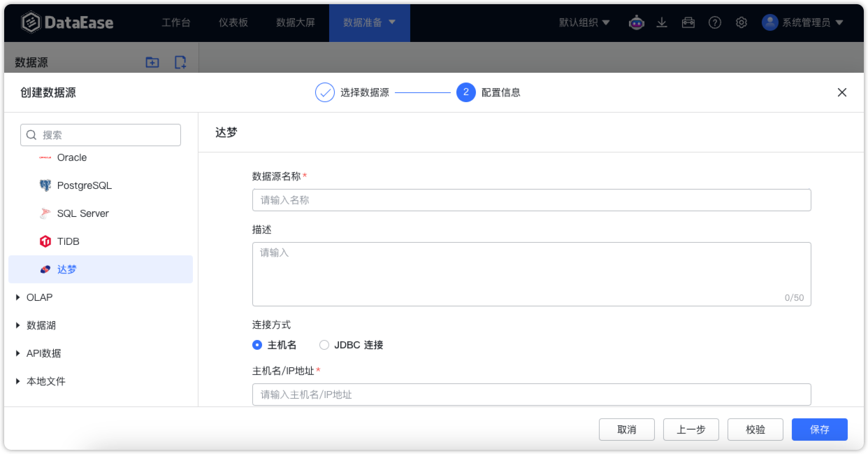Select the JDBC 连接 radio button
The width and height of the screenshot is (868, 454).
tap(324, 344)
